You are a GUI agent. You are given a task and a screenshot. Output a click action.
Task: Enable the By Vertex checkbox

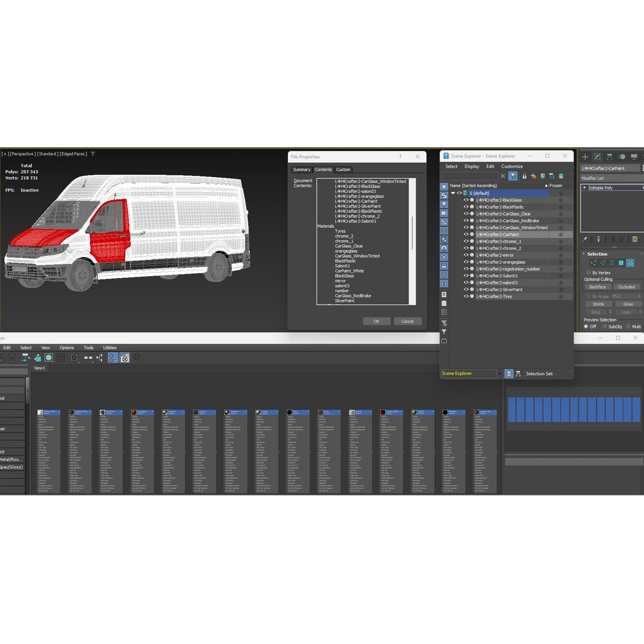click(589, 273)
